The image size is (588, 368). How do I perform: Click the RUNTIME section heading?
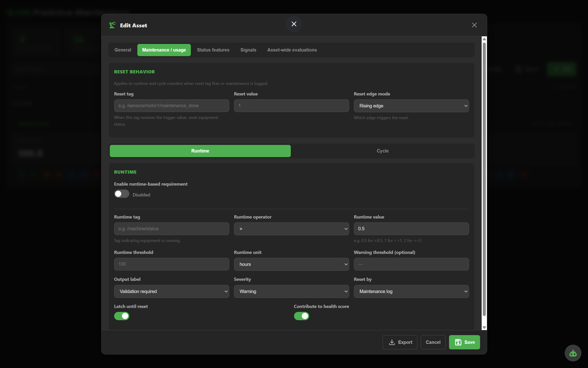point(125,172)
